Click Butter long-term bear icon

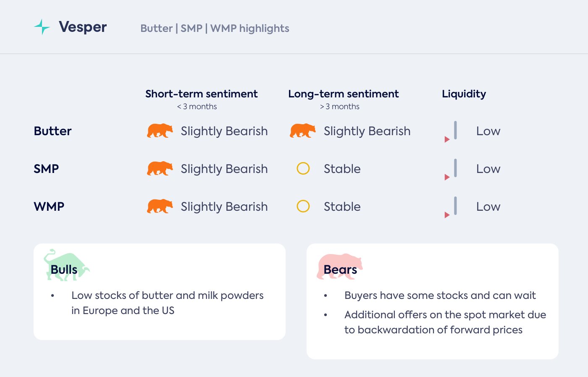coord(302,131)
